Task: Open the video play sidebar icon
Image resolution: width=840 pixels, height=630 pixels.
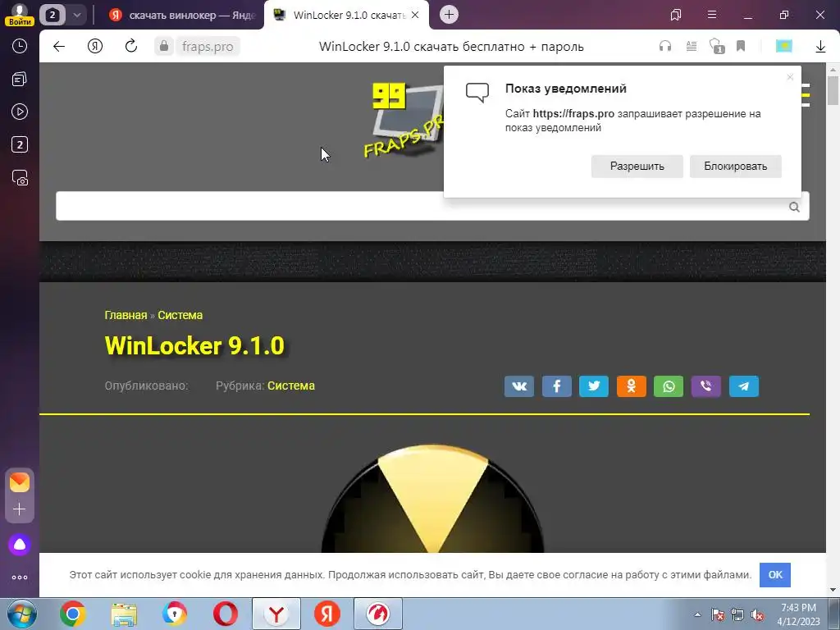Action: 20,112
